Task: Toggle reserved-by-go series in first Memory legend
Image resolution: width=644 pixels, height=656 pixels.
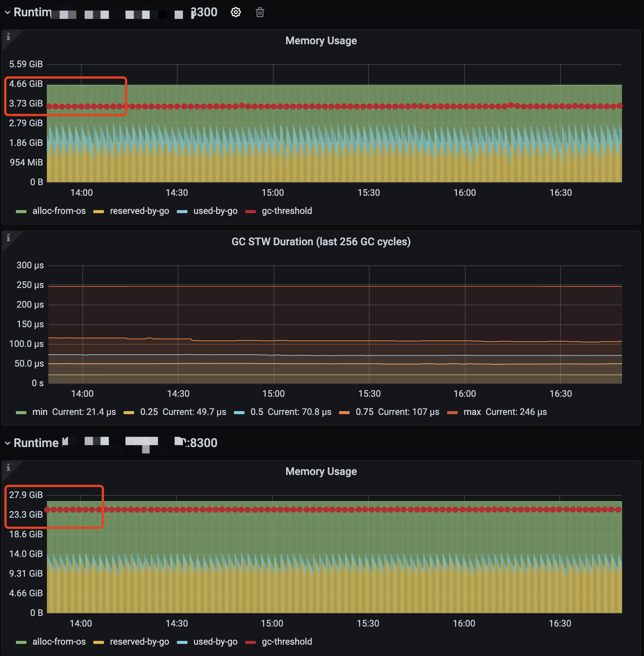Action: point(139,211)
